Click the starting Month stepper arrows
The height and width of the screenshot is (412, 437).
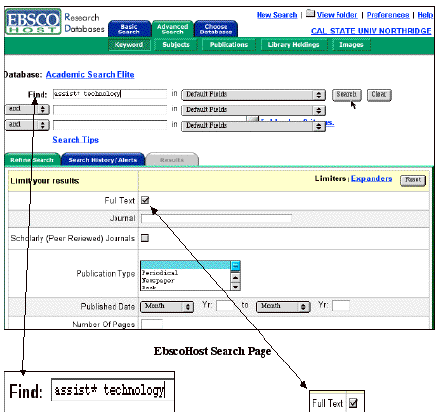188,306
